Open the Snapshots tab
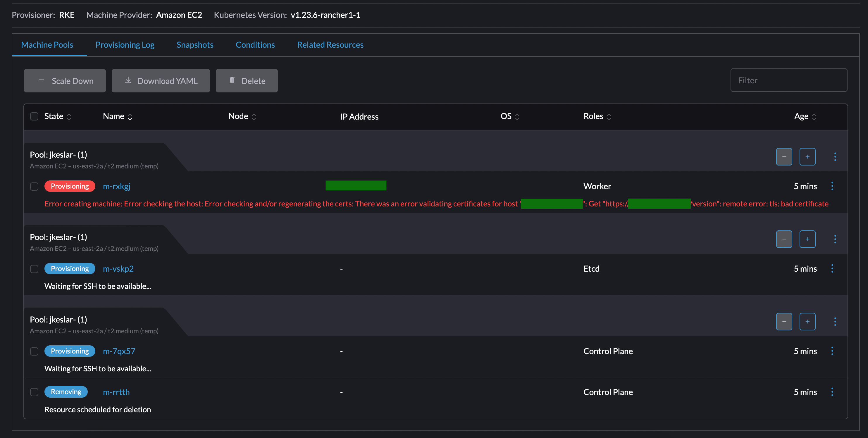Viewport: 868px width, 438px height. (x=195, y=44)
